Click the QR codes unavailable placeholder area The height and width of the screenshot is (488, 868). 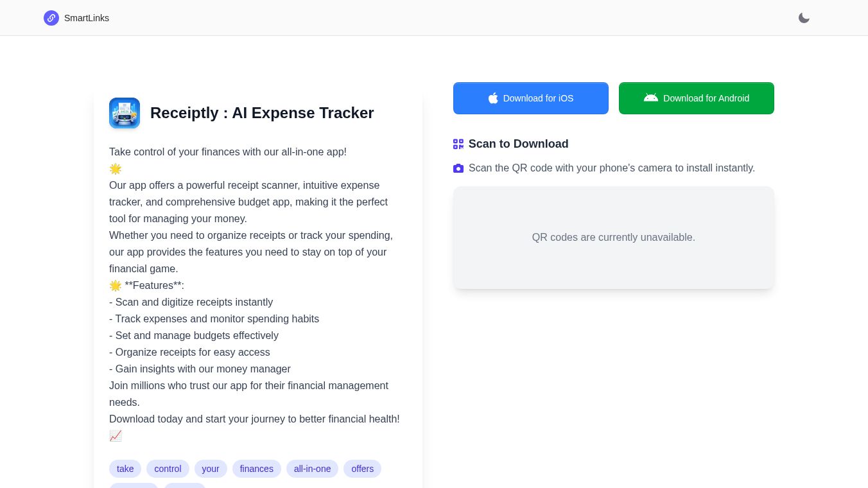[613, 238]
